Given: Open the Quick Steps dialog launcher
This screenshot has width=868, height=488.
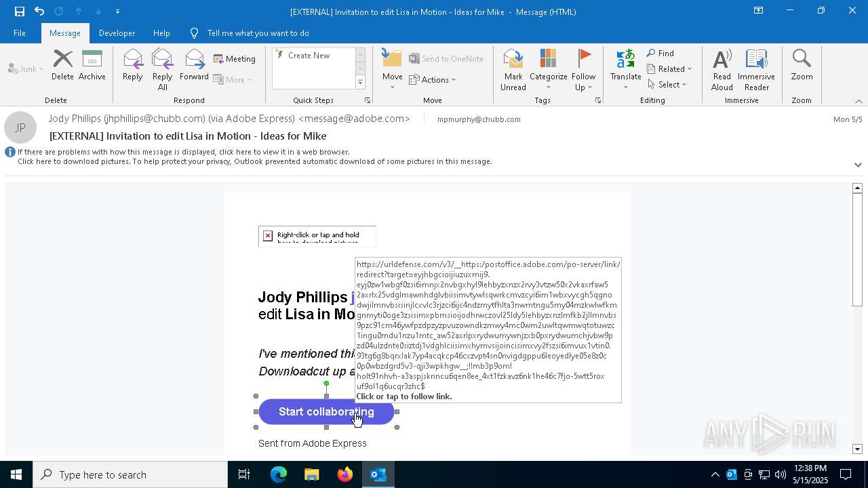Looking at the screenshot, I should 368,100.
